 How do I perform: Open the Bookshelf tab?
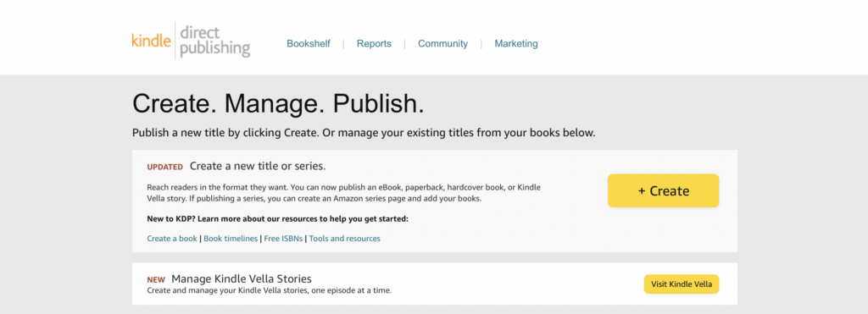(x=309, y=44)
